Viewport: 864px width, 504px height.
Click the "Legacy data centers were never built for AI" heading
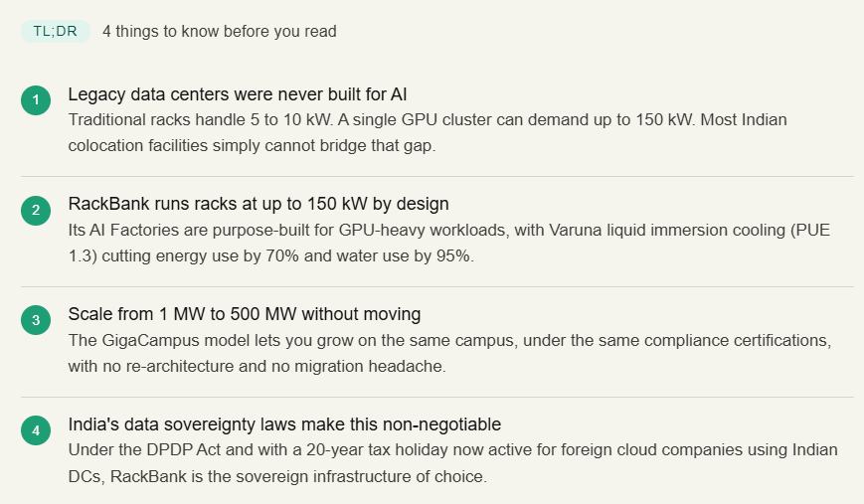click(238, 94)
